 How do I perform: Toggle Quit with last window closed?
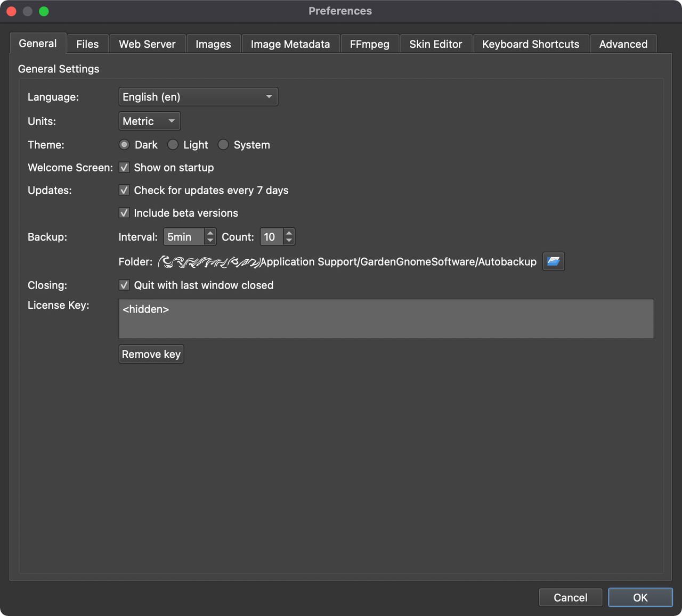tap(124, 285)
